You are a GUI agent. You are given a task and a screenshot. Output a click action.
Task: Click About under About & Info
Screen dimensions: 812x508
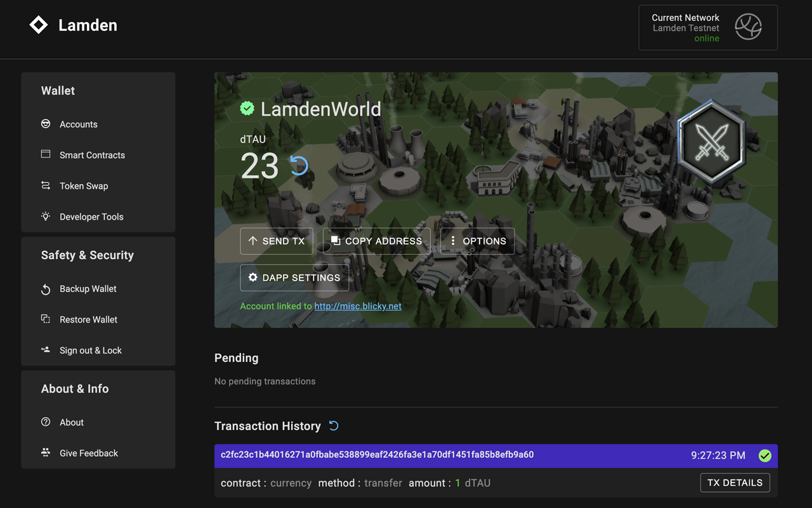pos(71,422)
